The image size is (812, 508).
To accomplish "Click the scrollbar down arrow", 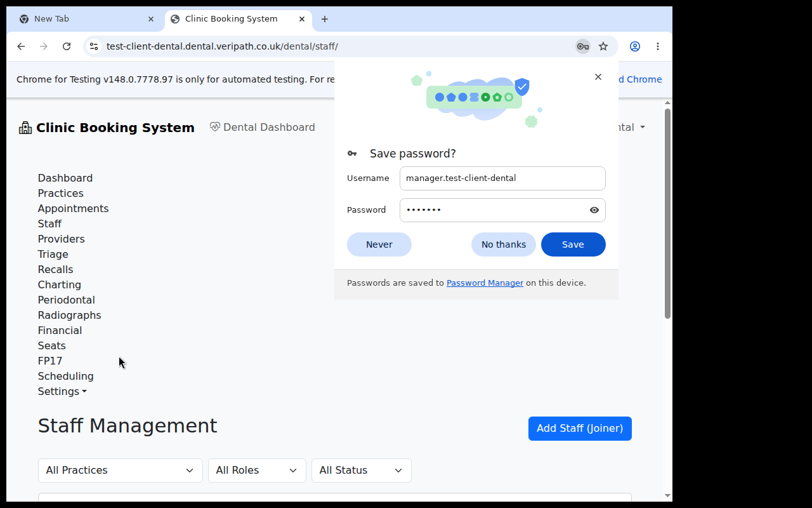I will click(x=667, y=495).
